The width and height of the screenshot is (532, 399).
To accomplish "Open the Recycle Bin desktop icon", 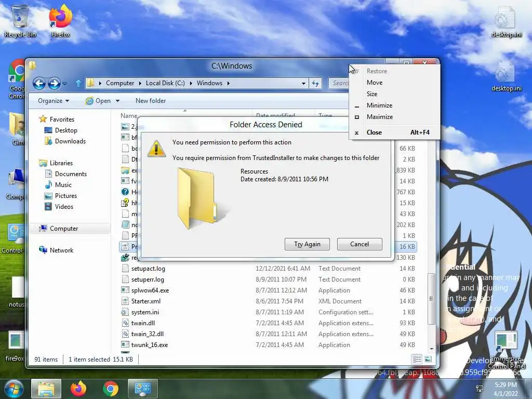I will tap(20, 21).
